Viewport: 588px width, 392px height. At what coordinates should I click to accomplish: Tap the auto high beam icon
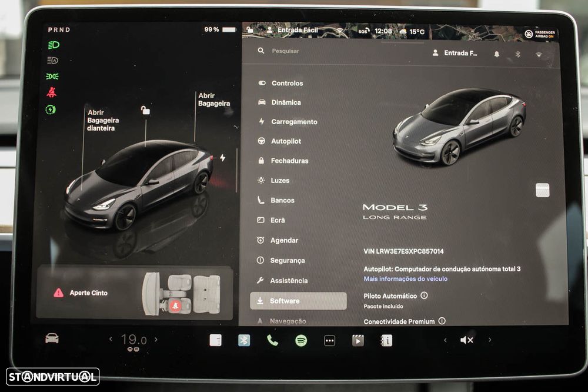tap(53, 61)
